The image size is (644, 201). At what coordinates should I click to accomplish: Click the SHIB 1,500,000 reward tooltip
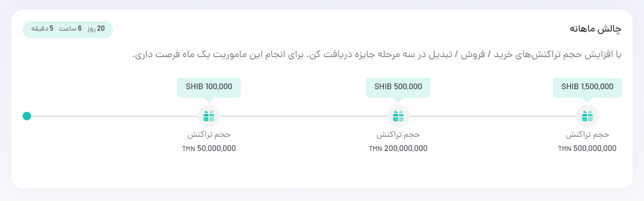(x=587, y=88)
